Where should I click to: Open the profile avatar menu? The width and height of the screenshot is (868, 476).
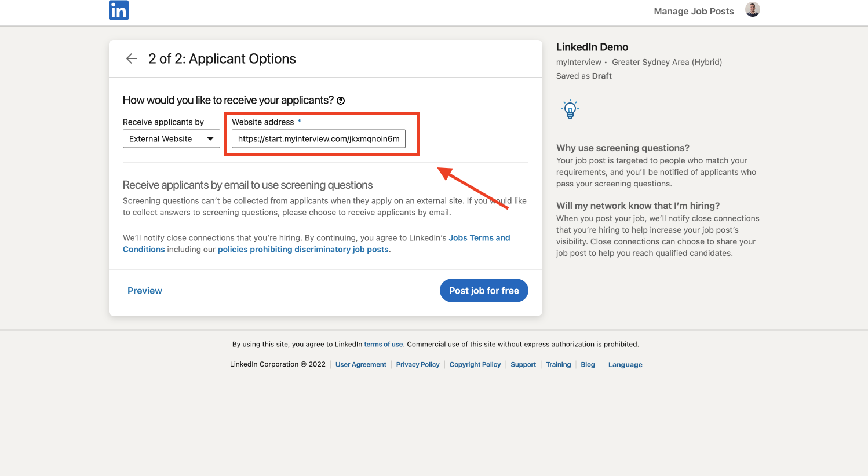[752, 10]
